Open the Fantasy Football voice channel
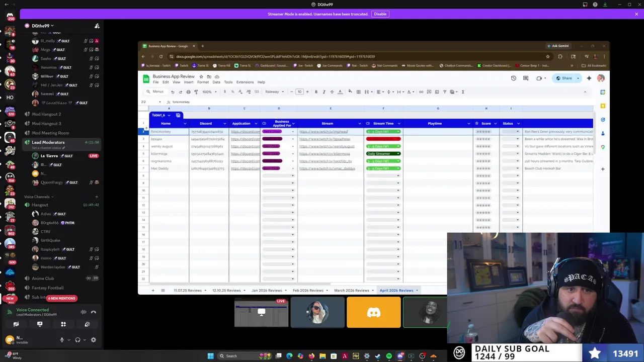 pyautogui.click(x=48, y=288)
